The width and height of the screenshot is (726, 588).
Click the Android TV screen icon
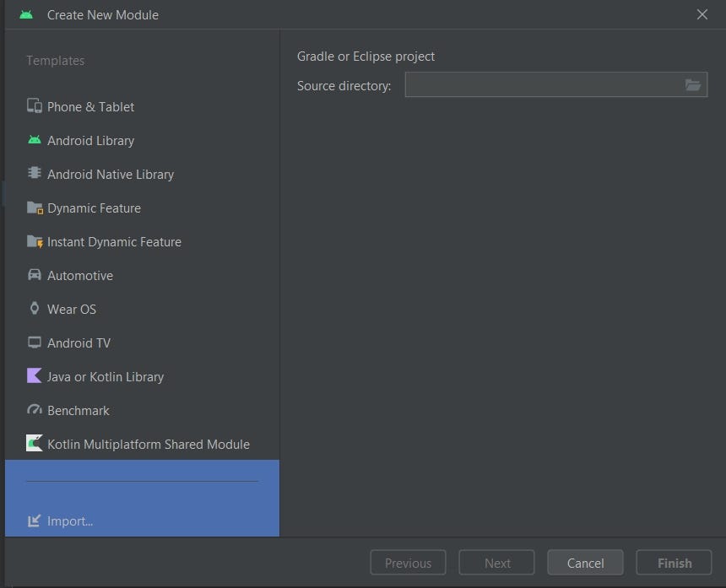tap(35, 343)
